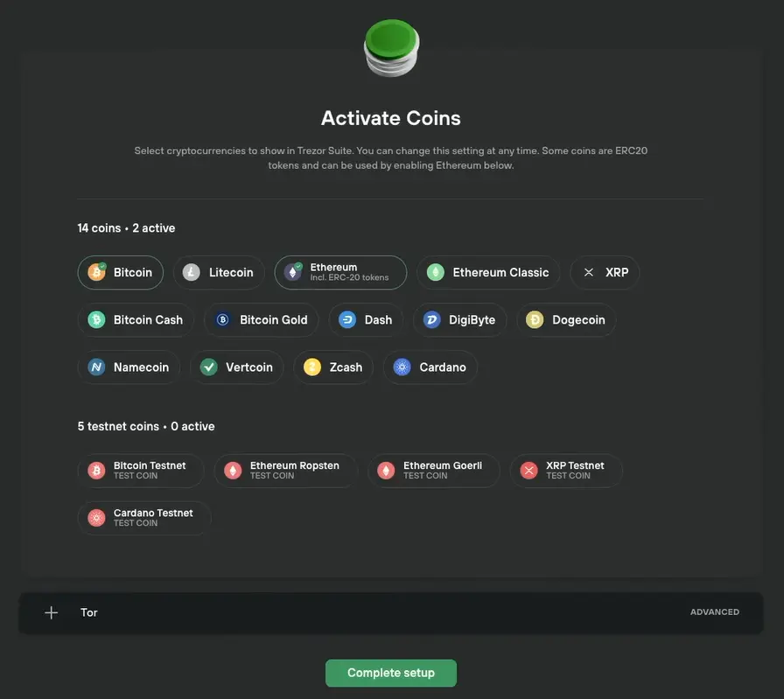Click the Complete setup button
Viewport: 784px width, 699px height.
coord(391,673)
